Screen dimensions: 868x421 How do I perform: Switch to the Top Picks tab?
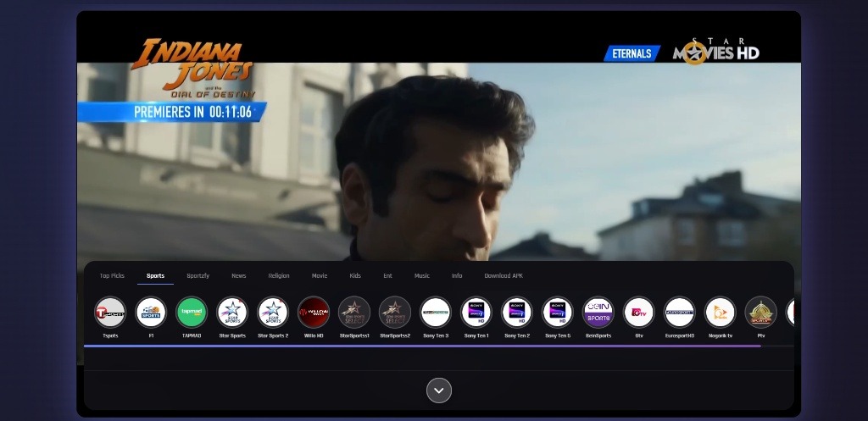click(x=112, y=275)
